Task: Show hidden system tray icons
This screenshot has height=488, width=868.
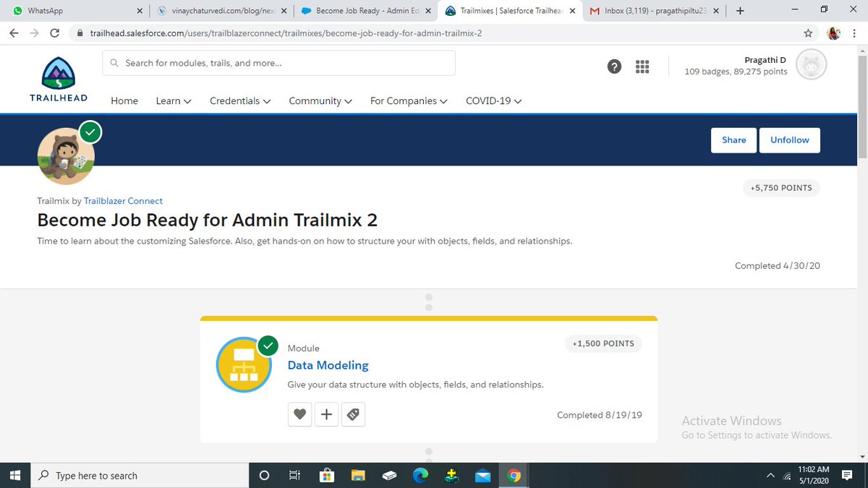Action: [770, 475]
